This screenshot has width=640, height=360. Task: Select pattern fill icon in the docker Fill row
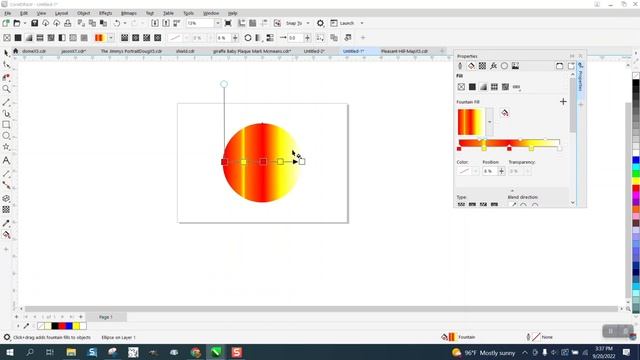494,87
